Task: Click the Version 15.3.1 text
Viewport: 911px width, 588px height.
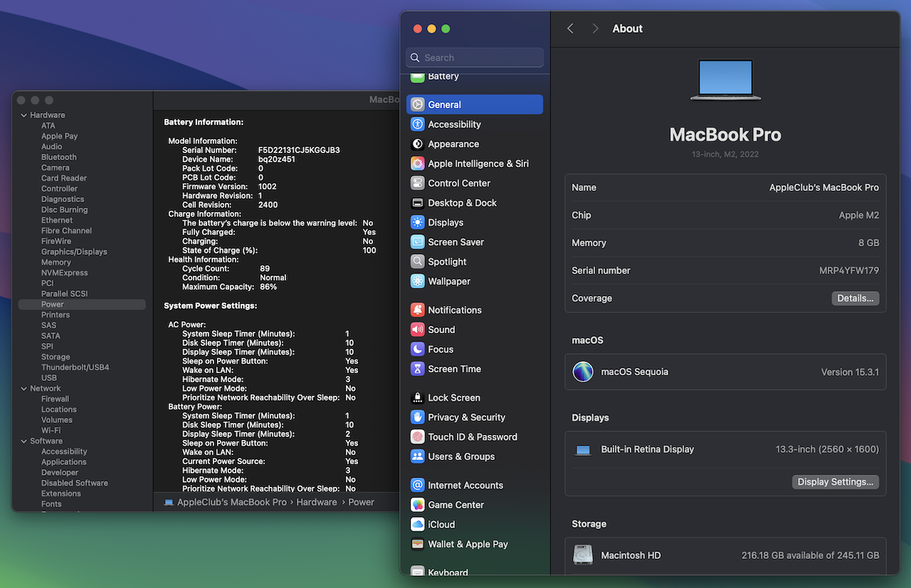Action: tap(851, 372)
